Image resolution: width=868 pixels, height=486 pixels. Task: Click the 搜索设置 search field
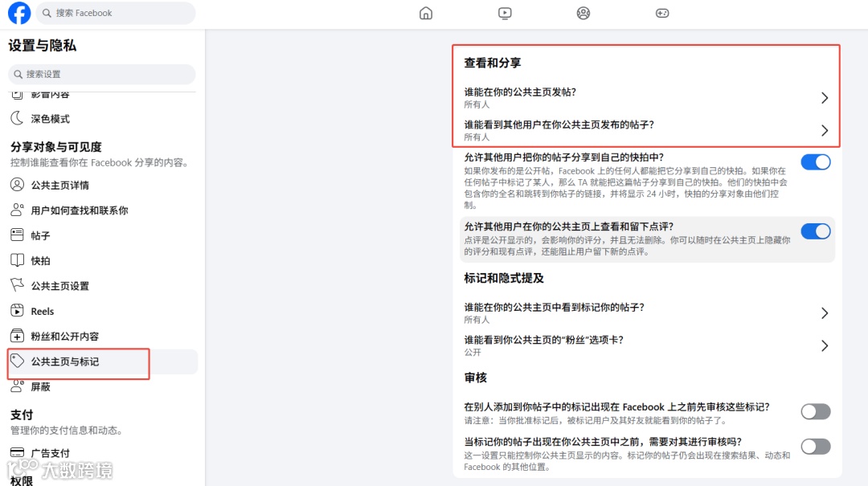(102, 74)
